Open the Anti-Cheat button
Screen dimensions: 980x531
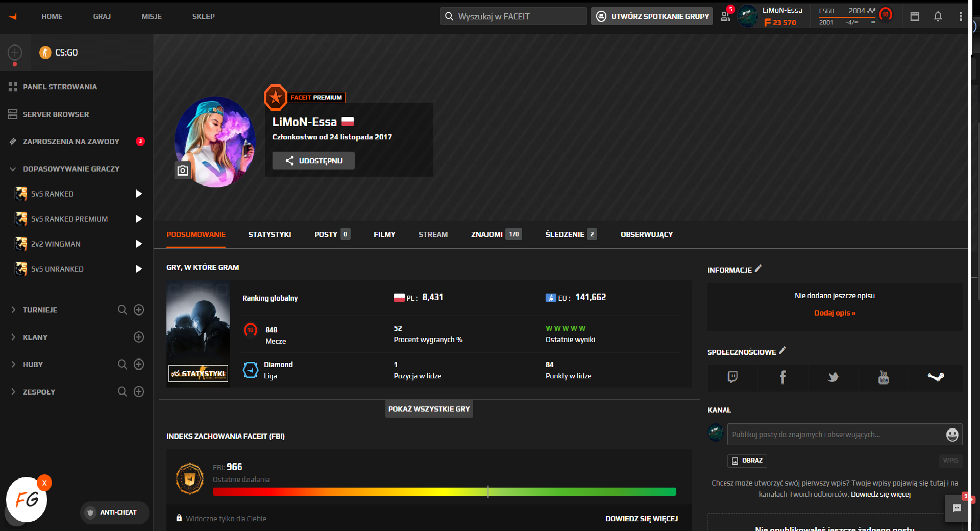[115, 513]
